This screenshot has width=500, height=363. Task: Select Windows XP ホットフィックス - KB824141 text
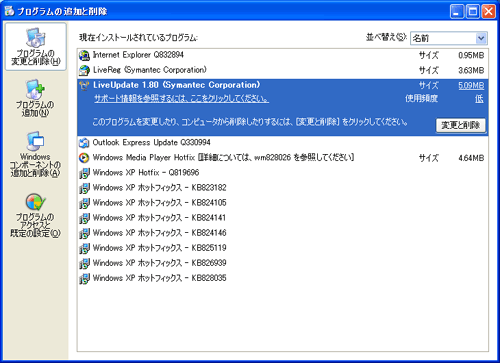pyautogui.click(x=159, y=218)
